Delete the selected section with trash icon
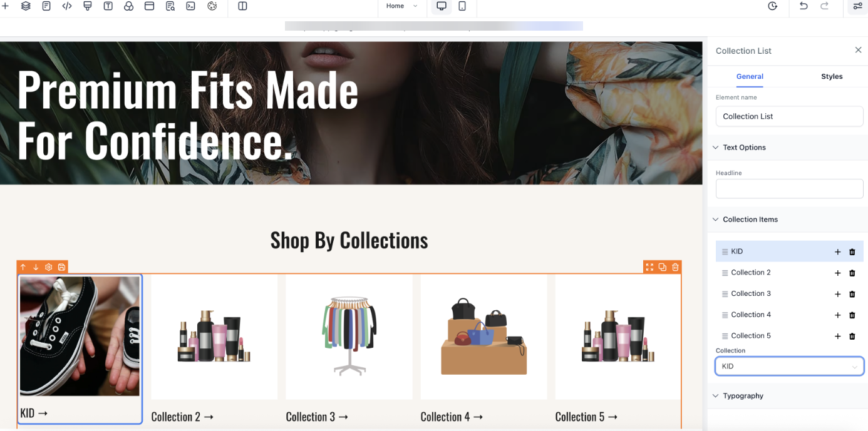The image size is (868, 431). [675, 267]
